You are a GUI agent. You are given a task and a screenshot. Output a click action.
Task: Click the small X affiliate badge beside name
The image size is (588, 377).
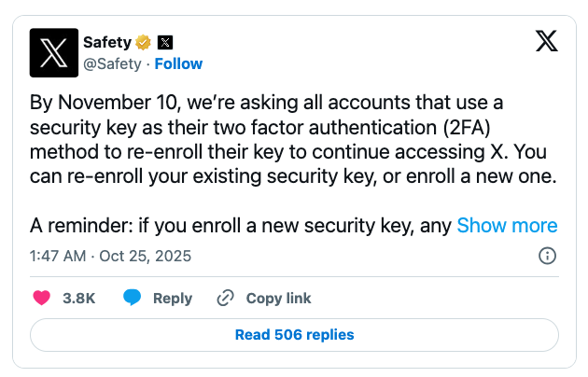(165, 42)
